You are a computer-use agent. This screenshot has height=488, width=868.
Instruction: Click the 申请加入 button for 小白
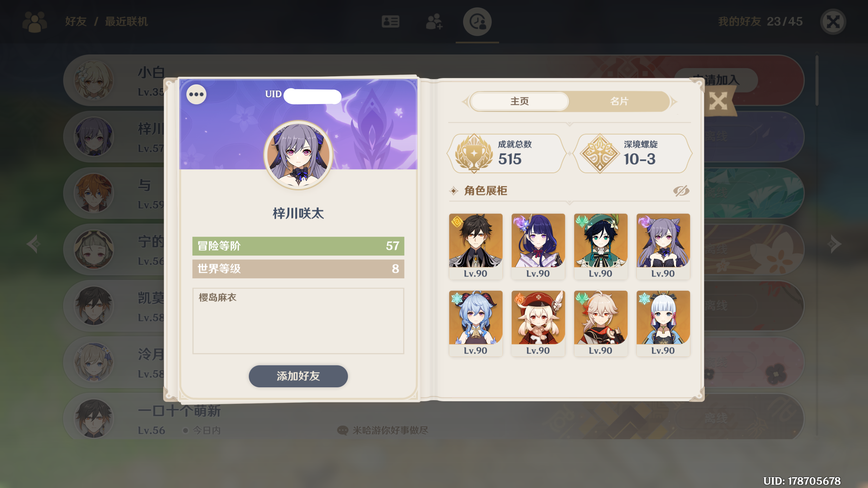click(x=715, y=80)
